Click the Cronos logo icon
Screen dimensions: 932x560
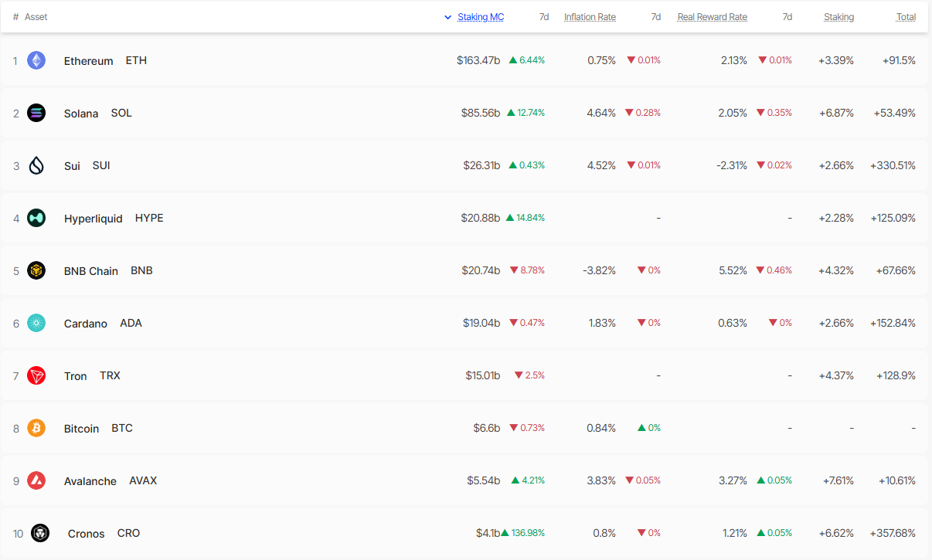coord(40,533)
